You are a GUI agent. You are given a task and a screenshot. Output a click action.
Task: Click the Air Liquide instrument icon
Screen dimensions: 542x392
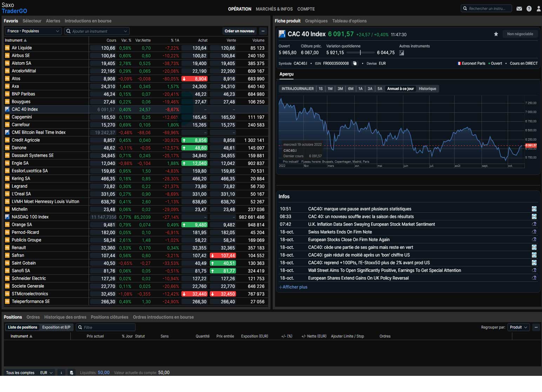pyautogui.click(x=7, y=48)
